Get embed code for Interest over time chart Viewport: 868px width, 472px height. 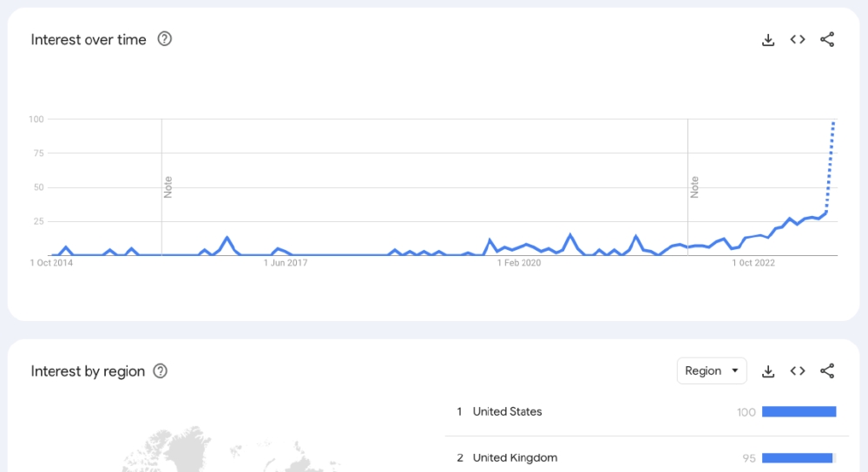coord(798,40)
